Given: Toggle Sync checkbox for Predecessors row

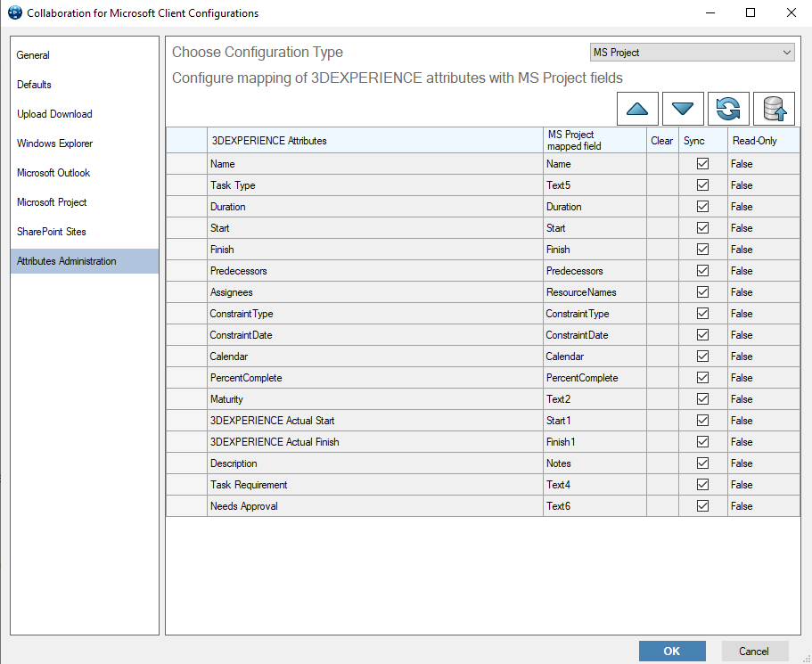Looking at the screenshot, I should (x=702, y=271).
